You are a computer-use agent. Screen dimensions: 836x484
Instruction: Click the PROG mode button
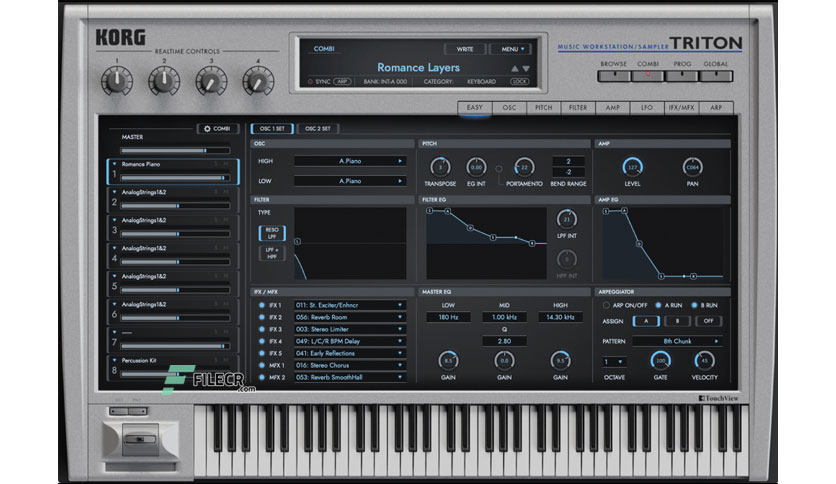682,76
